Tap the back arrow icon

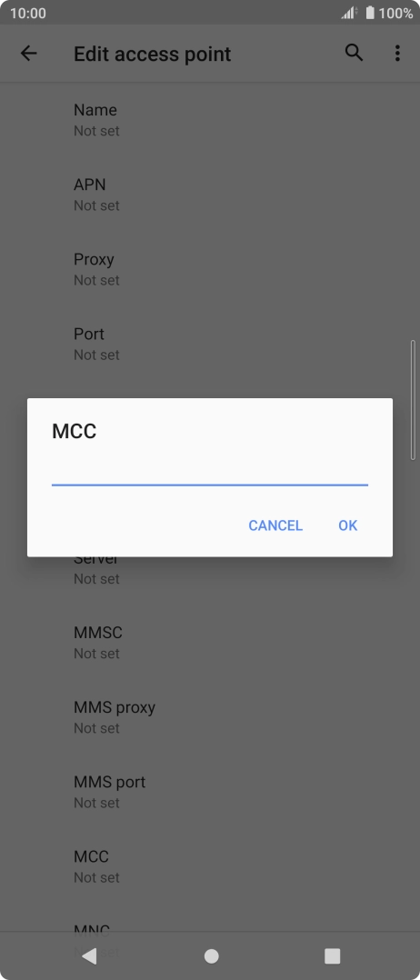click(29, 54)
